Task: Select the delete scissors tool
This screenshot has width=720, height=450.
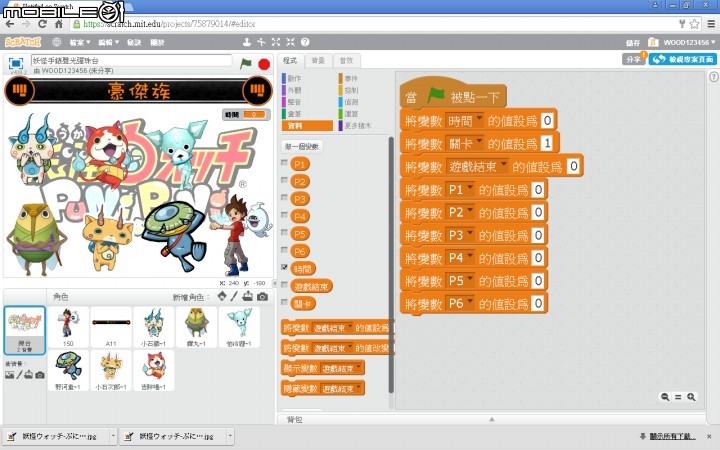Action: click(261, 42)
